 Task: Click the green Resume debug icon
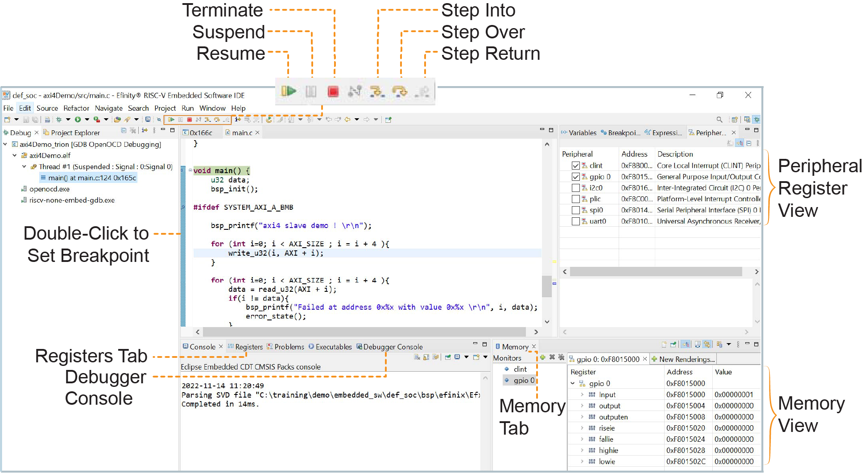click(288, 91)
